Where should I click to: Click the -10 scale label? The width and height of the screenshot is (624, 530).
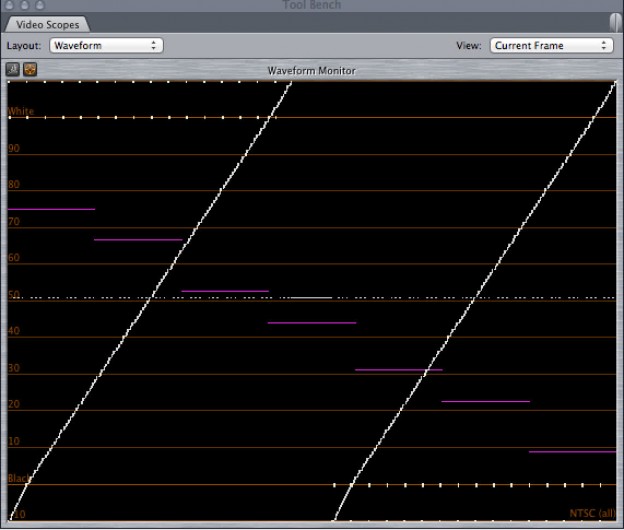point(16,514)
